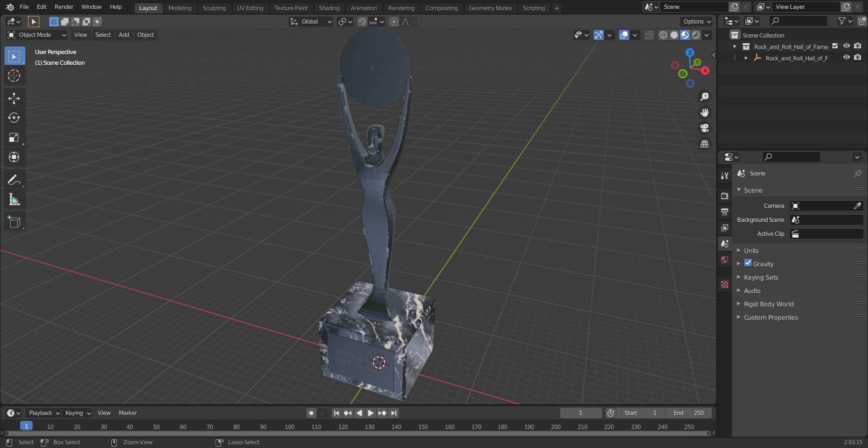The width and height of the screenshot is (868, 448).
Task: Hide the Rock_and_Roll_Hall_of_F object eye icon
Action: (x=846, y=58)
